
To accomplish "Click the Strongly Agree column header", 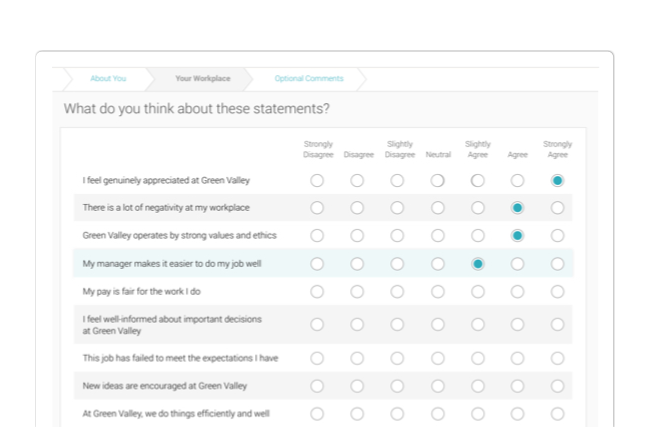I will (x=558, y=149).
